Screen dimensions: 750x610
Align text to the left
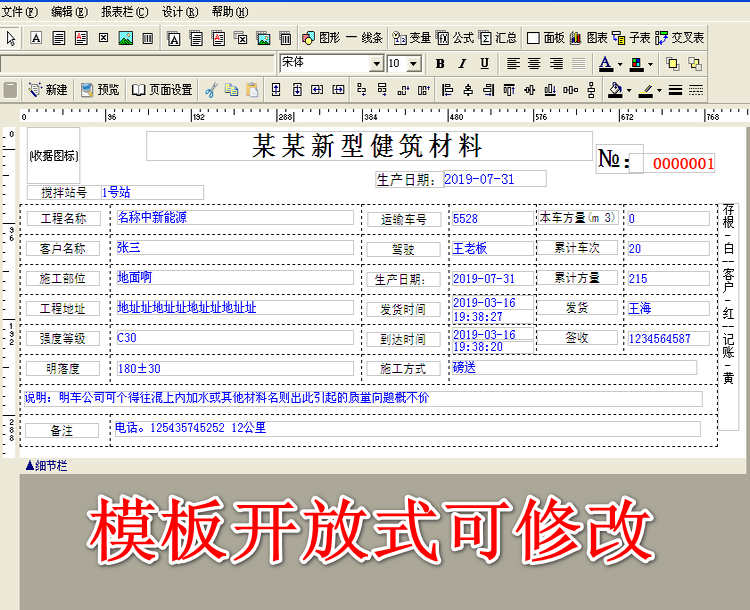[x=513, y=64]
